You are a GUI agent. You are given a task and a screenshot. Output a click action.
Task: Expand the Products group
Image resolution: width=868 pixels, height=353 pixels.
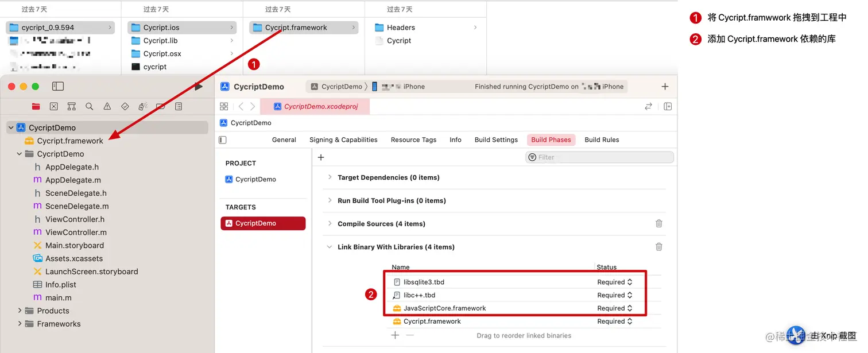[x=20, y=311]
